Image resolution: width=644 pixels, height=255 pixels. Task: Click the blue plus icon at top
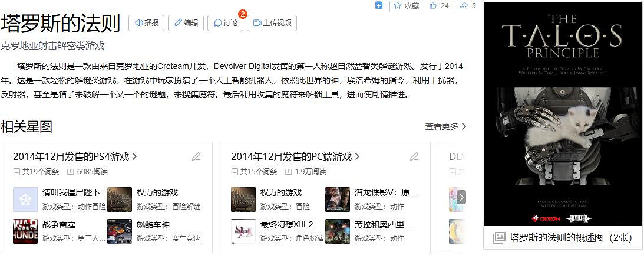[x=379, y=5]
